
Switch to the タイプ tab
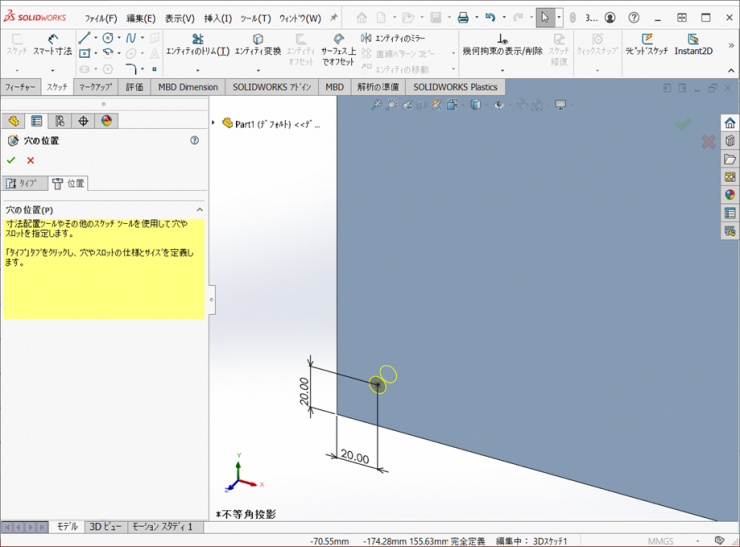[23, 184]
